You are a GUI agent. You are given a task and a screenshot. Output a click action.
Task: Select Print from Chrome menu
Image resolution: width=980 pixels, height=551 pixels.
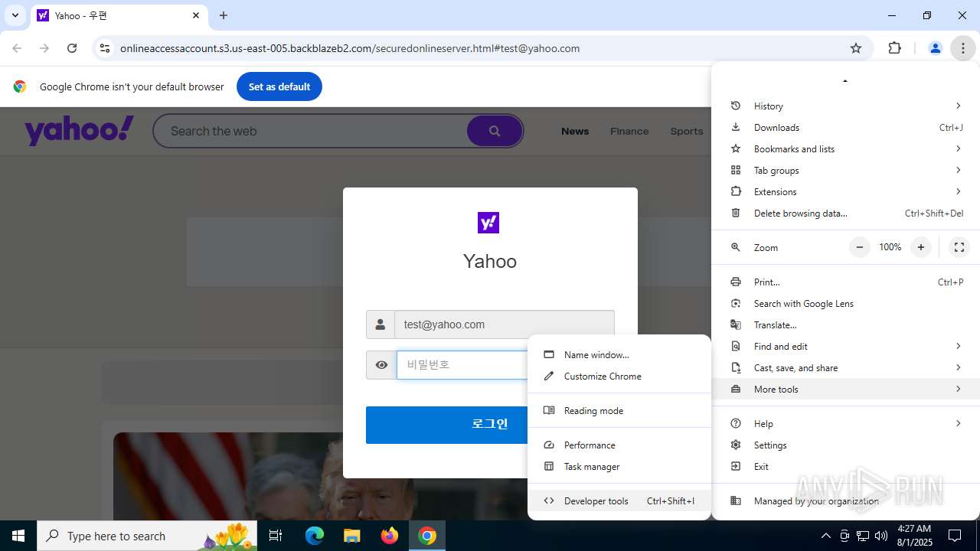(845, 282)
